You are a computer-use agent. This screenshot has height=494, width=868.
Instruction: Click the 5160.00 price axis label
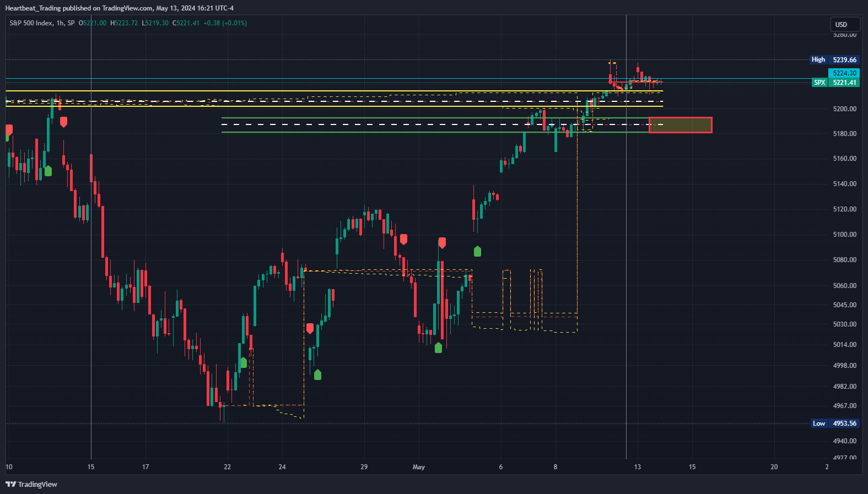[845, 159]
